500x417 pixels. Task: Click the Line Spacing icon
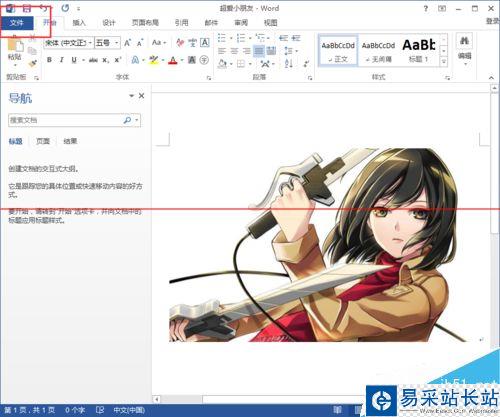point(289,51)
